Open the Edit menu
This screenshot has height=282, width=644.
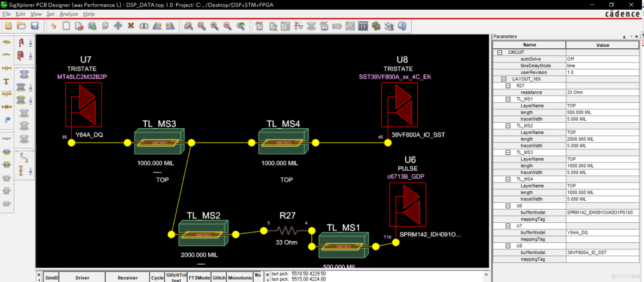pyautogui.click(x=20, y=14)
